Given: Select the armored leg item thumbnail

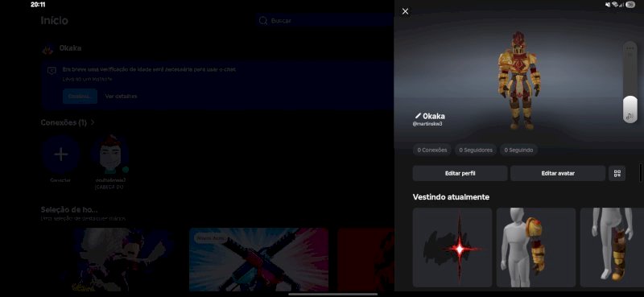Looking at the screenshot, I should click(612, 247).
